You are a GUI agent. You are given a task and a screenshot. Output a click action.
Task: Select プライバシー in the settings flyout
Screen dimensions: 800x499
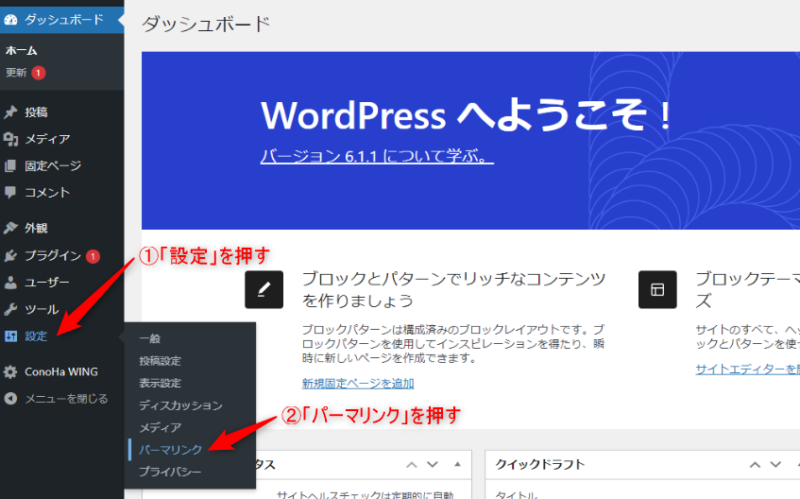(170, 472)
